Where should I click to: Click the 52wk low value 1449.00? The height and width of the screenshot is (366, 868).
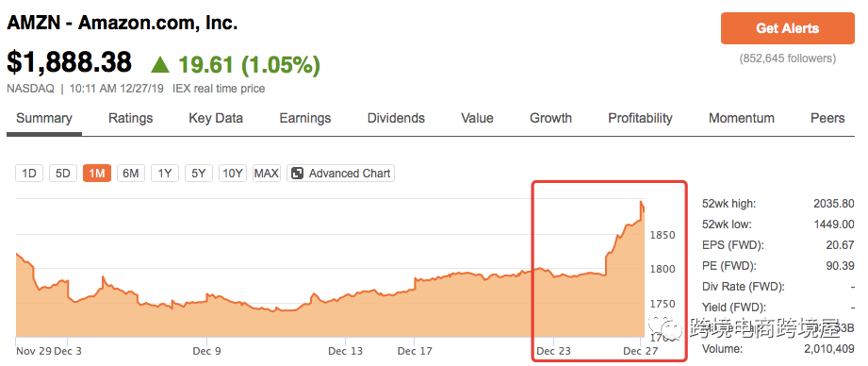(x=834, y=225)
